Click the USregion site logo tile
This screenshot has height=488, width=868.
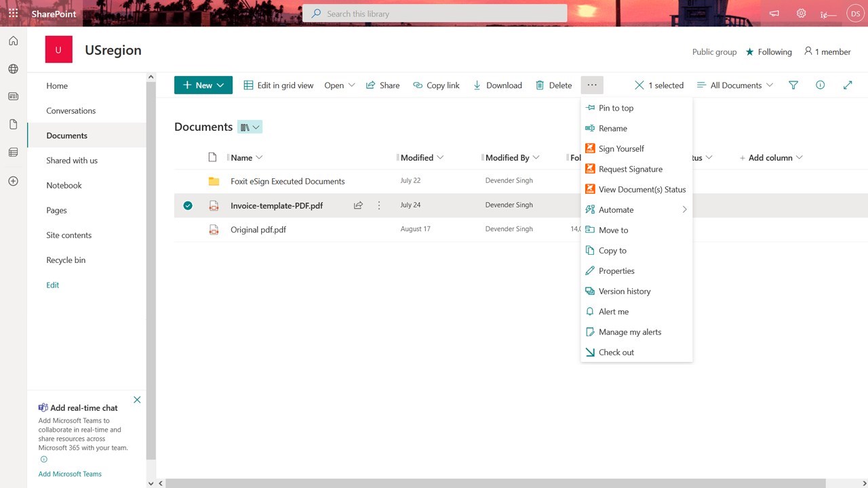point(58,49)
